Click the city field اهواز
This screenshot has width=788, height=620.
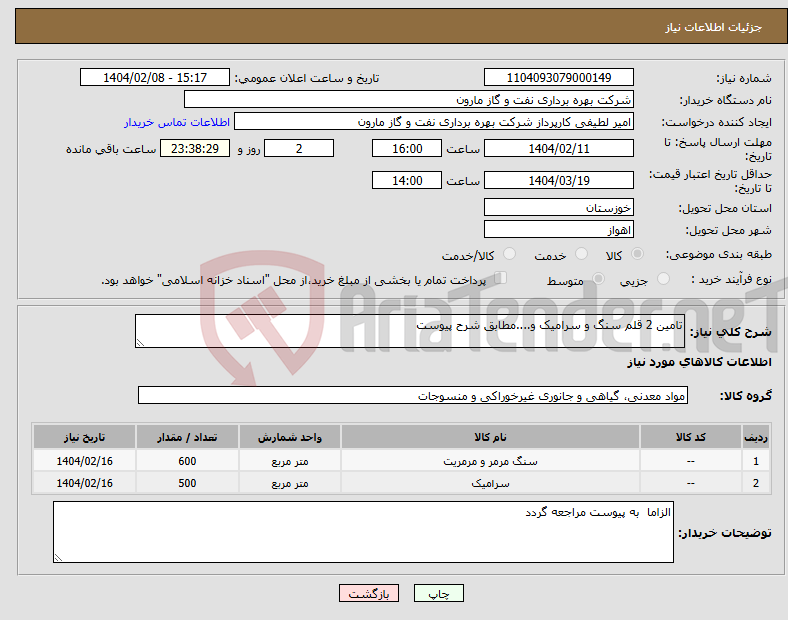point(559,230)
